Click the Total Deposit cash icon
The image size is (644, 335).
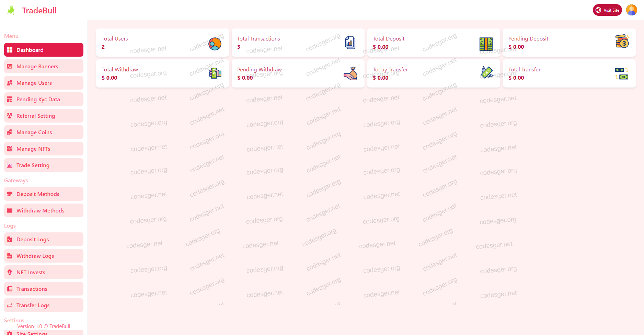pos(486,44)
